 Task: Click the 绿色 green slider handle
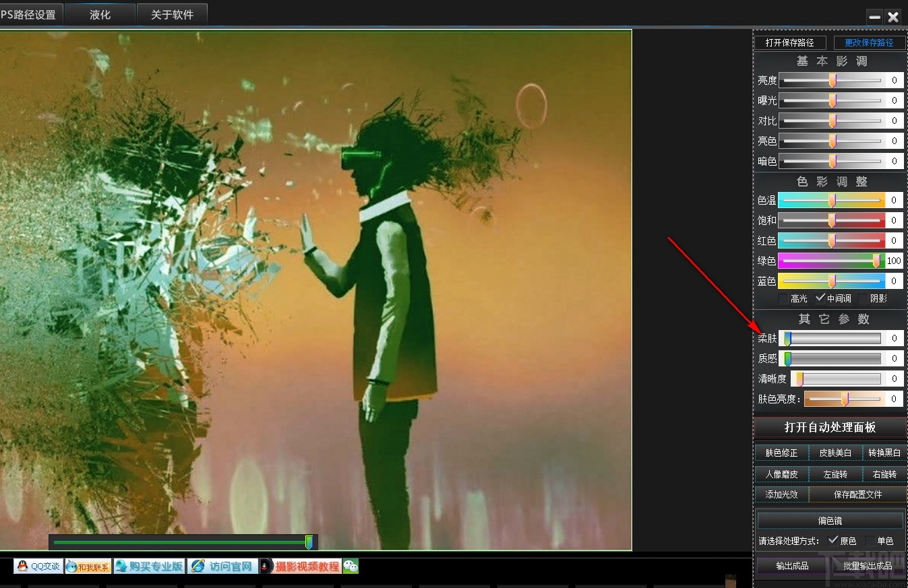click(876, 261)
